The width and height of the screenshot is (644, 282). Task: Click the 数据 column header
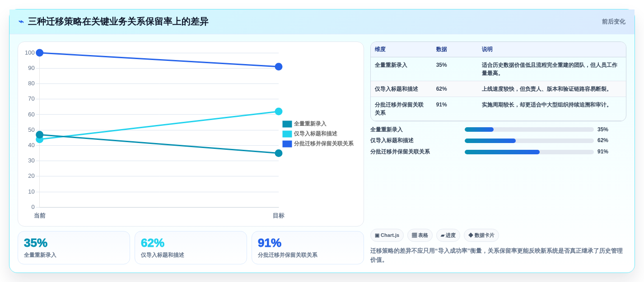pos(442,50)
